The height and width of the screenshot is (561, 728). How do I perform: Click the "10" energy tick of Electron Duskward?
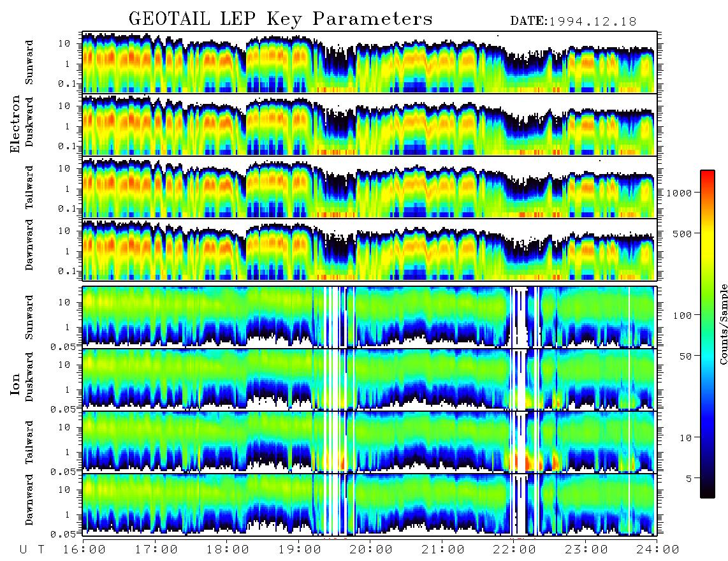(64, 106)
